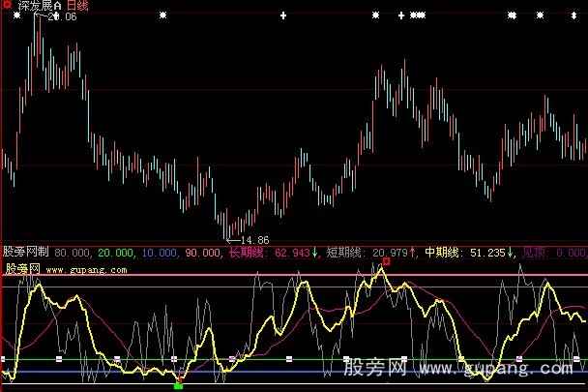
Task: Click the 深发展A stock name title
Action: [x=40, y=5]
